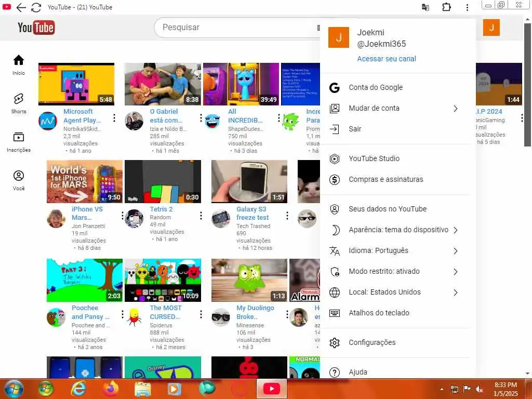532x399 pixels.
Task: Click the page vertical scrollbar thumb
Action: [x=527, y=84]
